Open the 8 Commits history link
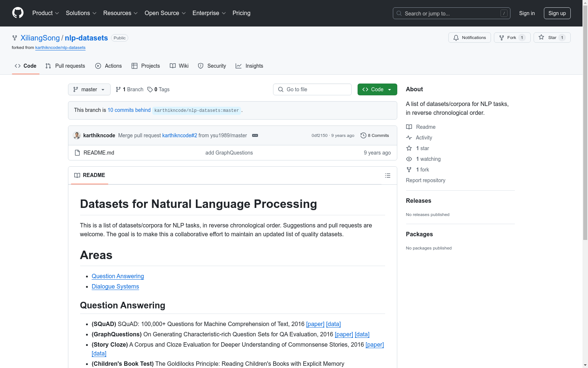The height and width of the screenshot is (368, 588). point(375,135)
